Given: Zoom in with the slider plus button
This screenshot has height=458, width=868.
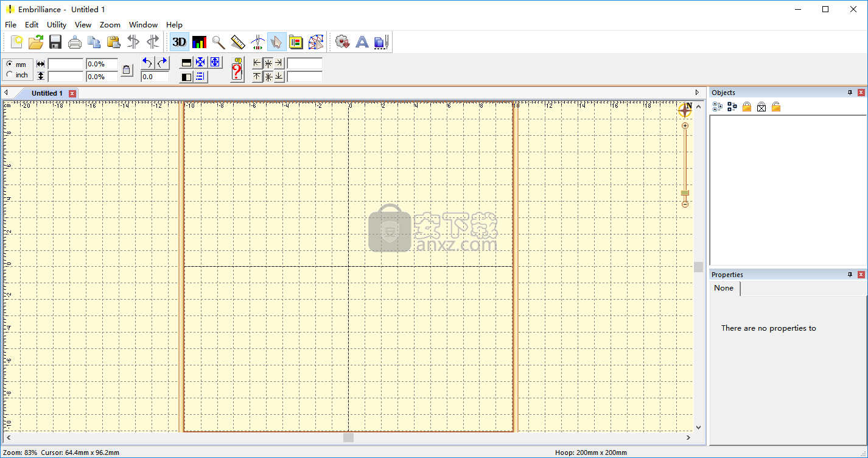Looking at the screenshot, I should coord(685,125).
